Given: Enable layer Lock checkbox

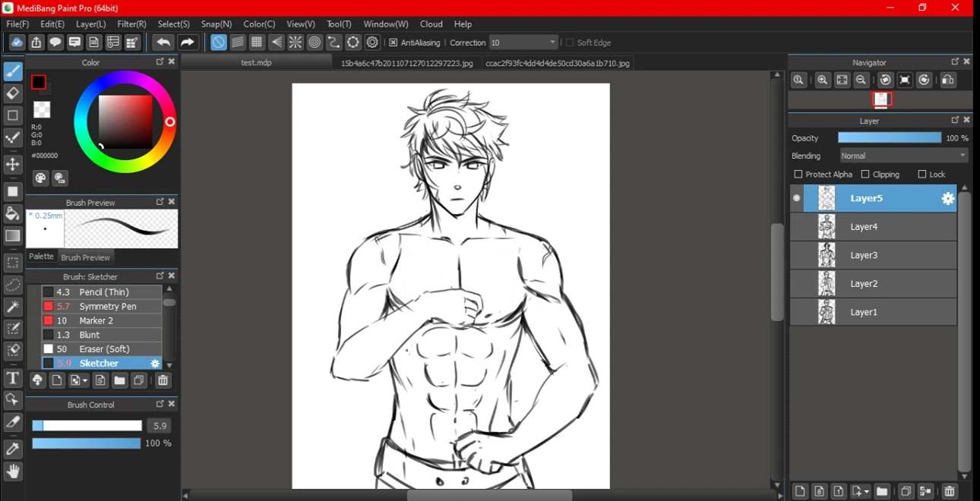Looking at the screenshot, I should tap(922, 175).
